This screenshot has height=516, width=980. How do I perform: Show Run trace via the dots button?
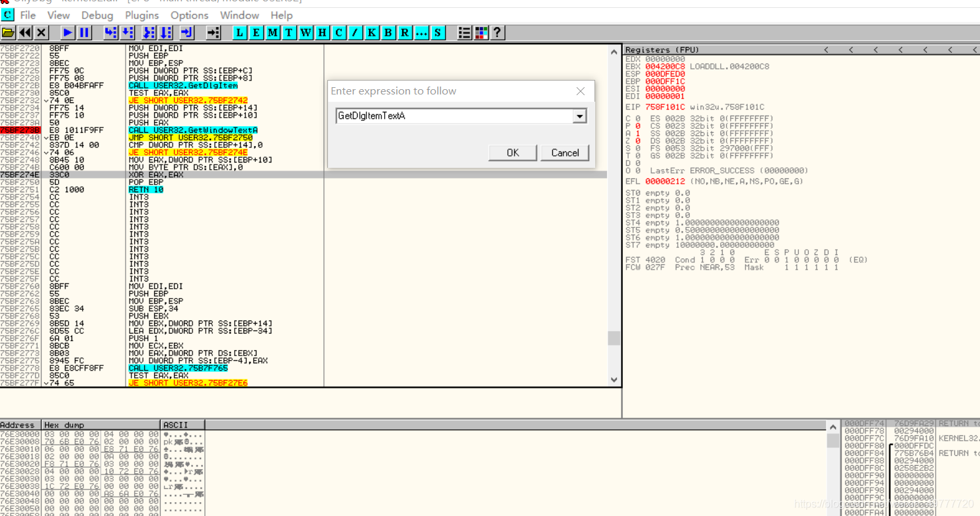coord(421,32)
